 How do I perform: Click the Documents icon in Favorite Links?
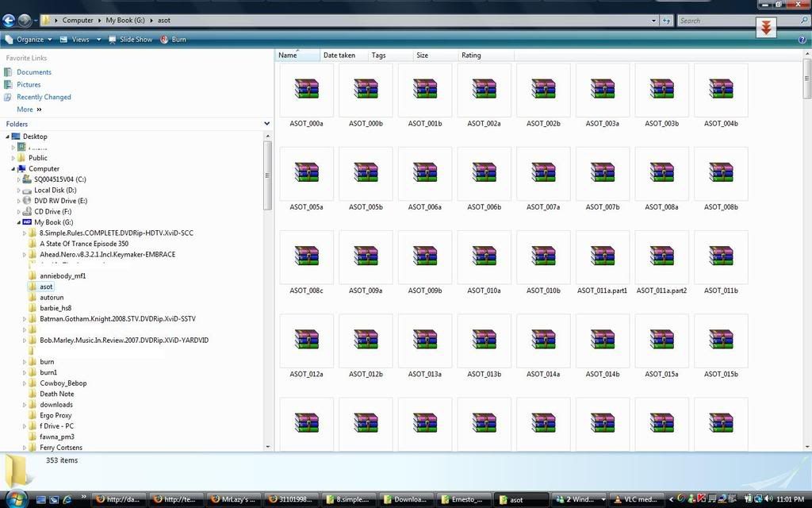pyautogui.click(x=8, y=72)
